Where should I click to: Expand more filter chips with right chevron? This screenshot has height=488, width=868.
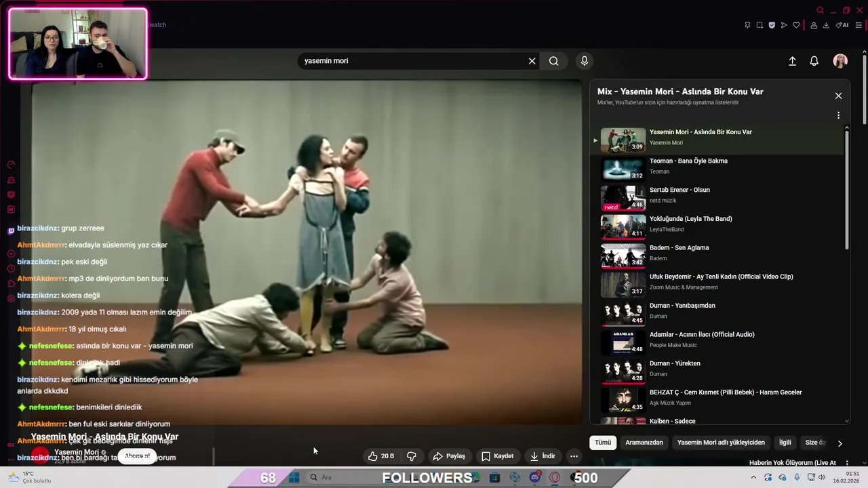(x=840, y=443)
